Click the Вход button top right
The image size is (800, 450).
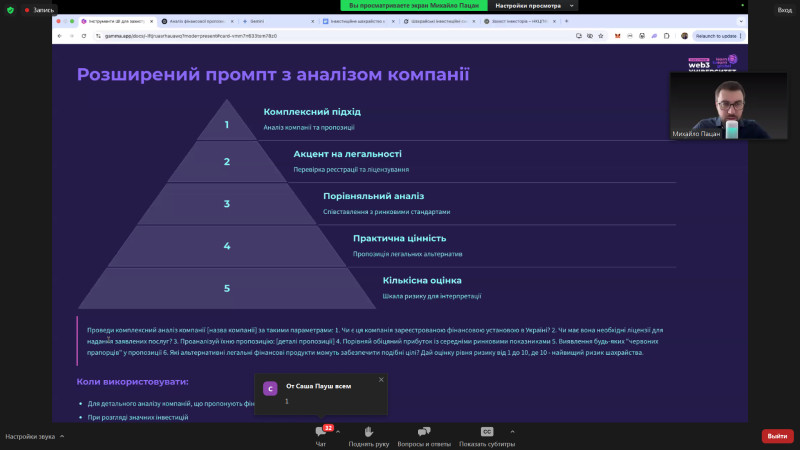[784, 9]
